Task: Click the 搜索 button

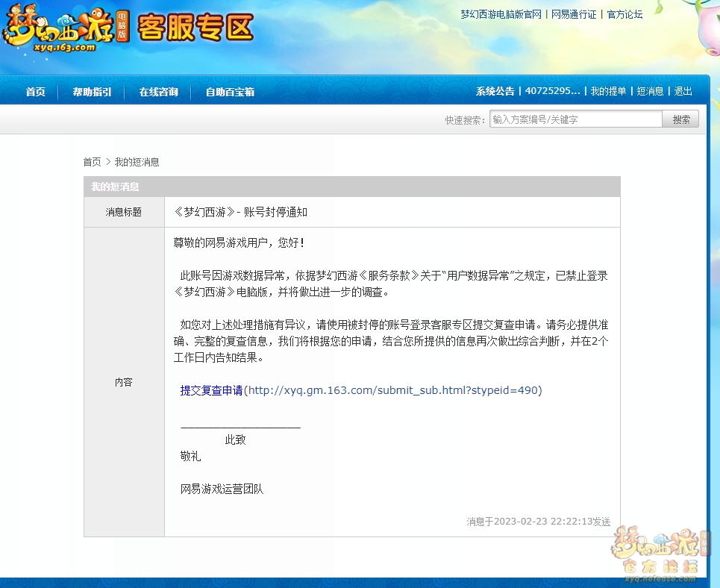Action: tap(681, 119)
